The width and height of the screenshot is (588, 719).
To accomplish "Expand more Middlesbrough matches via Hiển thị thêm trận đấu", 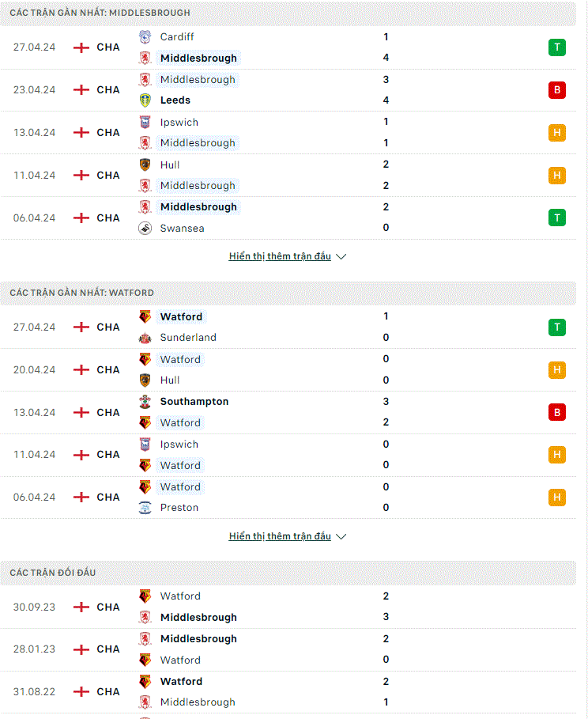I will pyautogui.click(x=280, y=256).
